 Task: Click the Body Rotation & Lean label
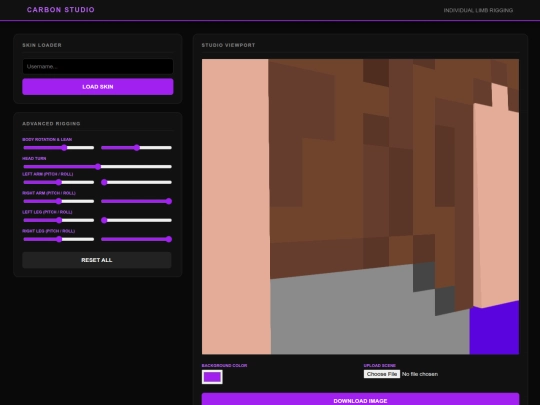(x=47, y=139)
